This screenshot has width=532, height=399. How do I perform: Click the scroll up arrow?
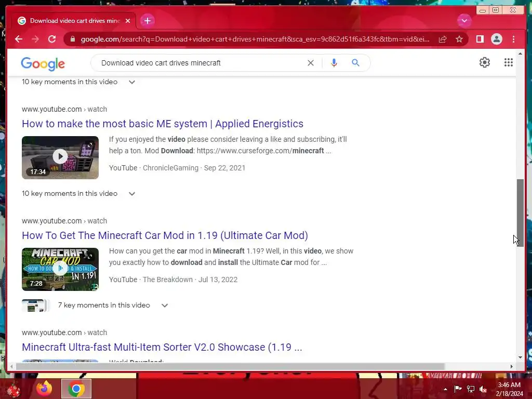[x=520, y=54]
